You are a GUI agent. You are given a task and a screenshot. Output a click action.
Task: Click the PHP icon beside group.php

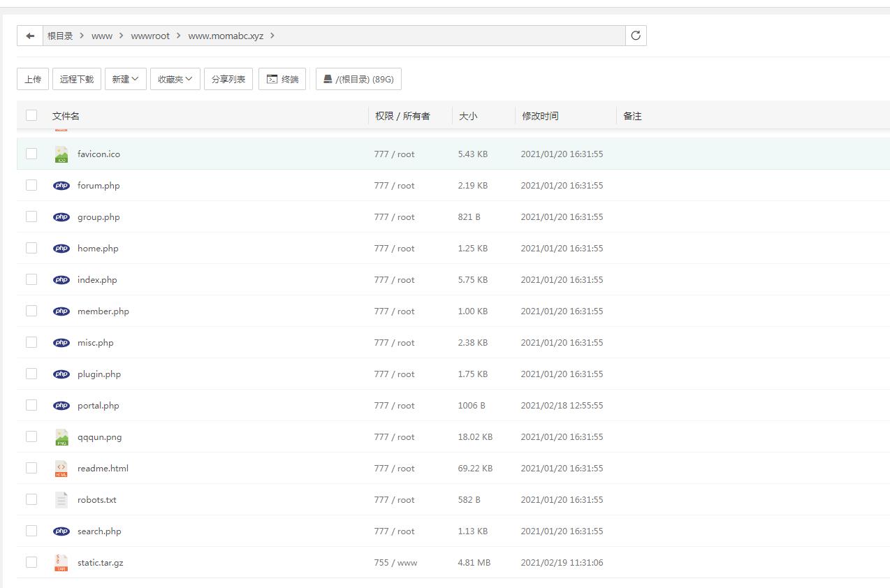click(x=61, y=217)
